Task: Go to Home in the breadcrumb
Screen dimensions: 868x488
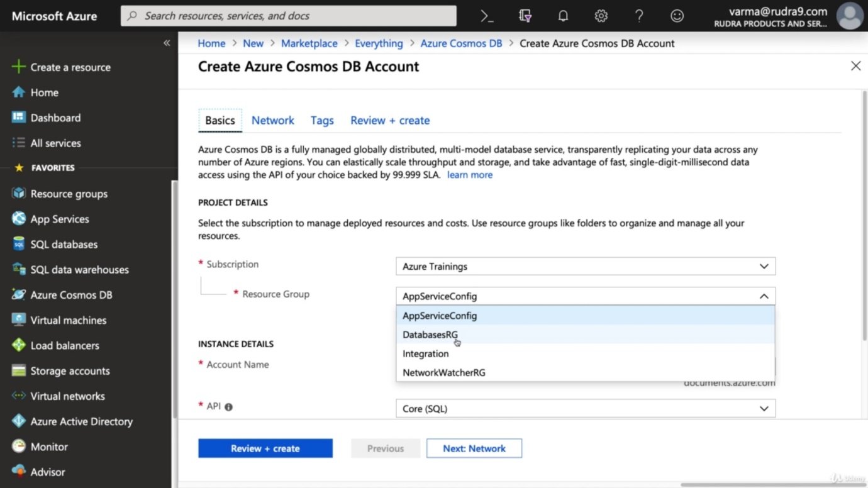Action: [211, 43]
